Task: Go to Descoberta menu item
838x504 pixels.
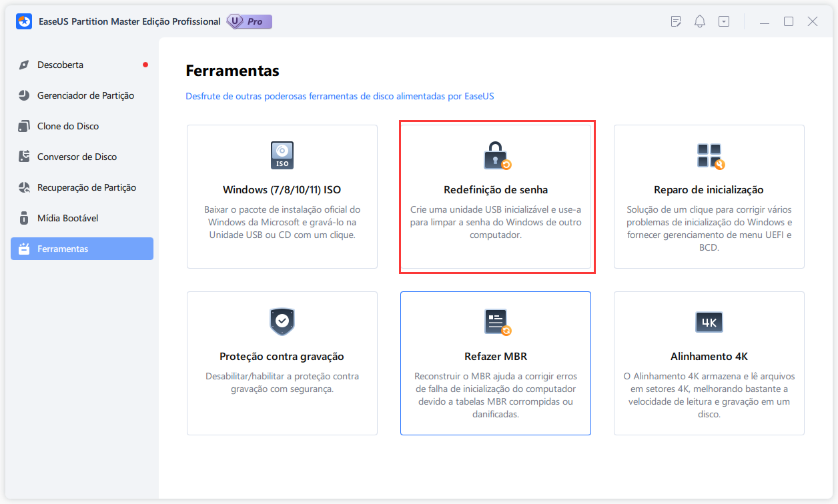Action: point(60,65)
